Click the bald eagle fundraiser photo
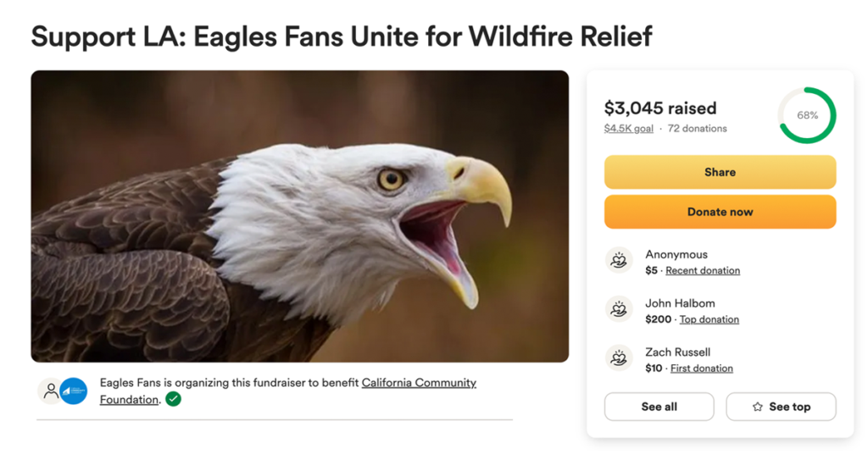The width and height of the screenshot is (868, 454). (300, 216)
